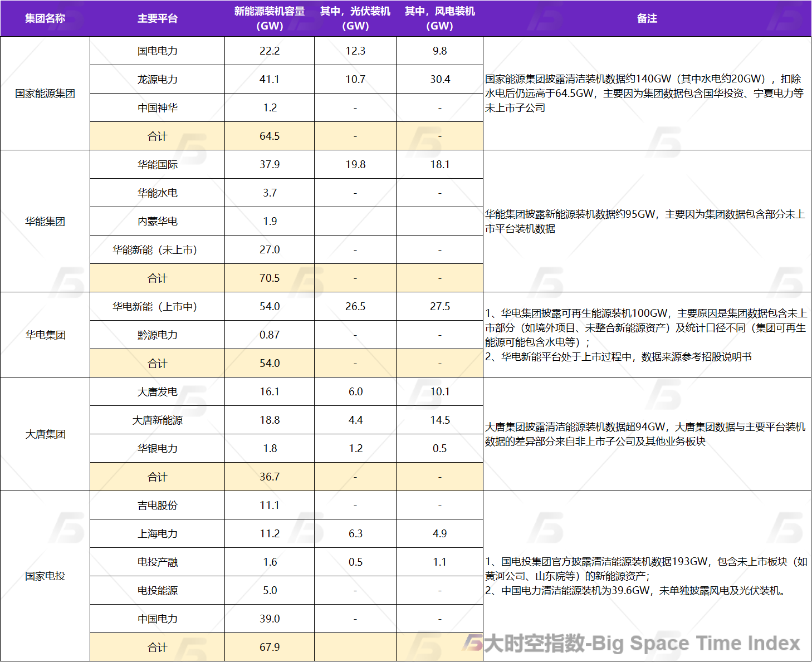Select the 0.87 capacity value
The width and height of the screenshot is (812, 662).
click(x=270, y=335)
